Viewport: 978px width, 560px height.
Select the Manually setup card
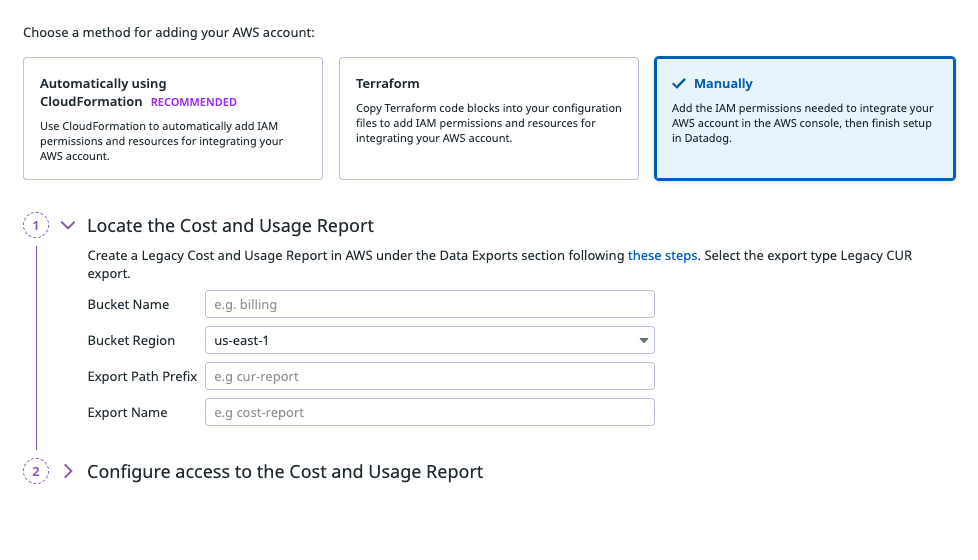pos(804,118)
